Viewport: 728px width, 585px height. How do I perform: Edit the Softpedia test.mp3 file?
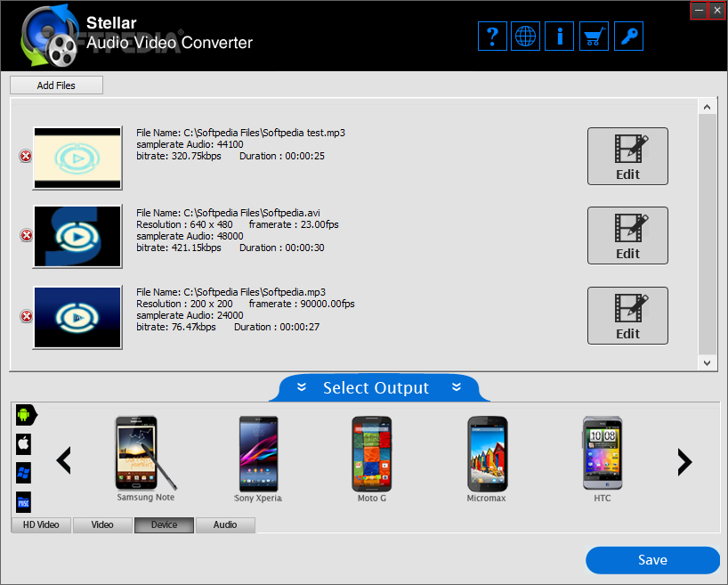coord(627,156)
